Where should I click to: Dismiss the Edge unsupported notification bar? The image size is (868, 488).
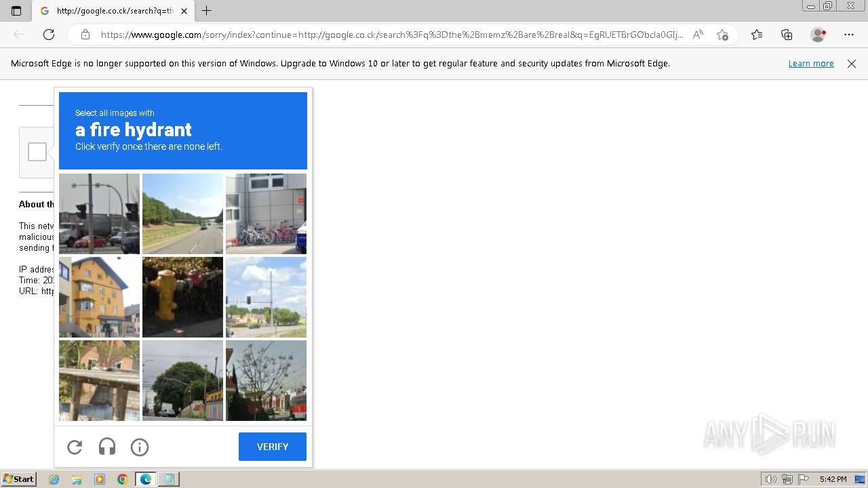coord(852,63)
